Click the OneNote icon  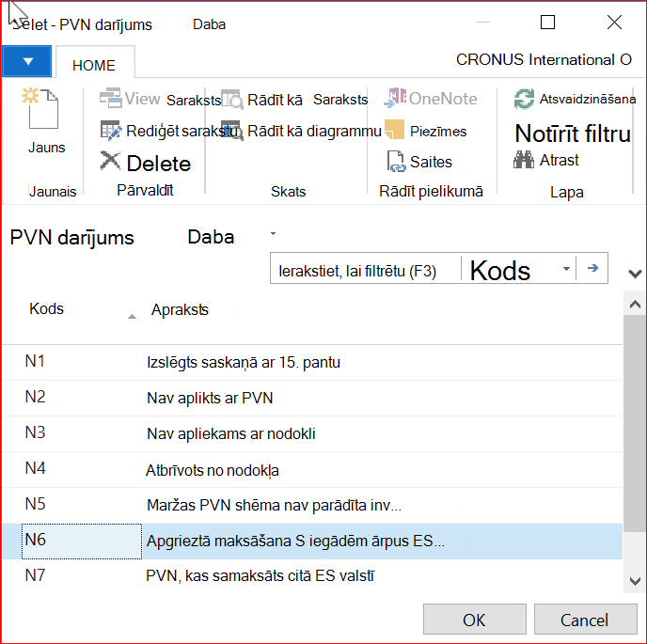click(x=395, y=98)
